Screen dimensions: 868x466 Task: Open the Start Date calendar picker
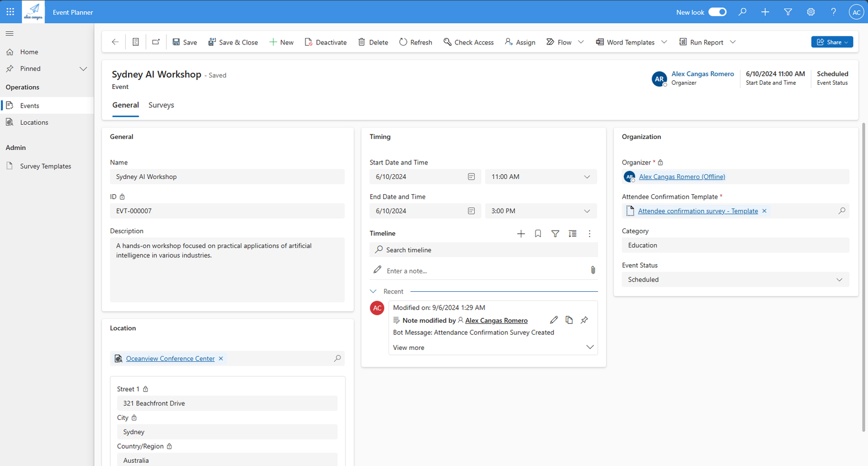(471, 177)
